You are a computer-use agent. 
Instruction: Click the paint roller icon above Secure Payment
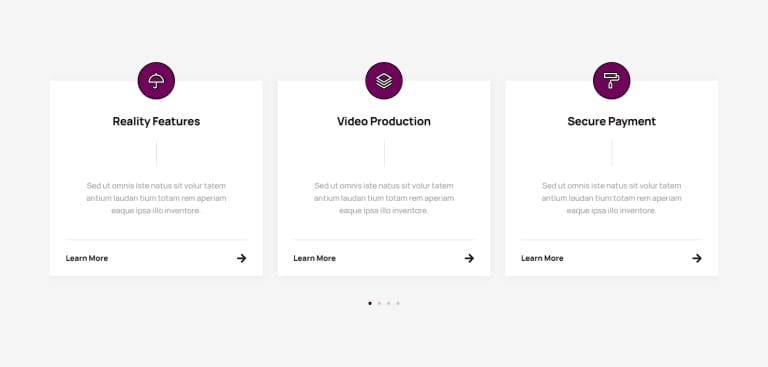(612, 81)
